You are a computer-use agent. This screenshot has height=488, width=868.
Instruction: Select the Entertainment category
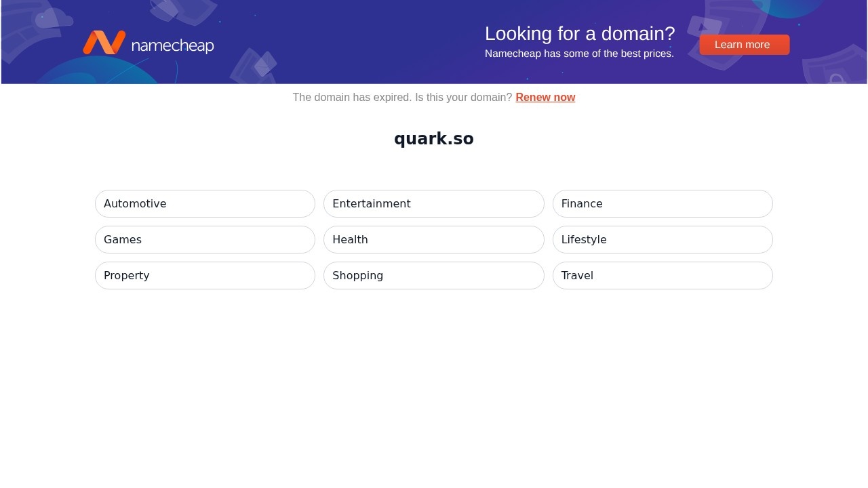coord(433,203)
